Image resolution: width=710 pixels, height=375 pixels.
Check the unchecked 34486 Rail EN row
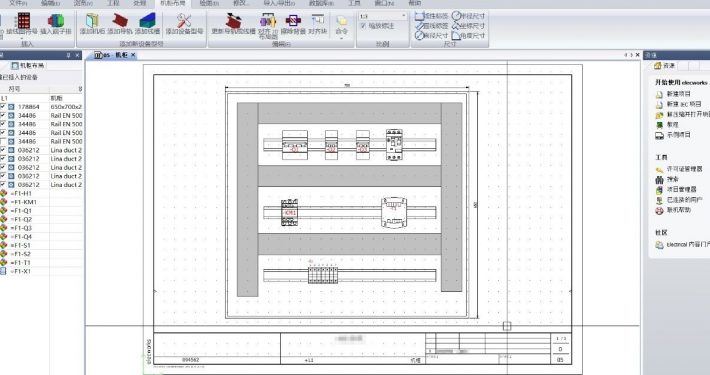[3, 141]
